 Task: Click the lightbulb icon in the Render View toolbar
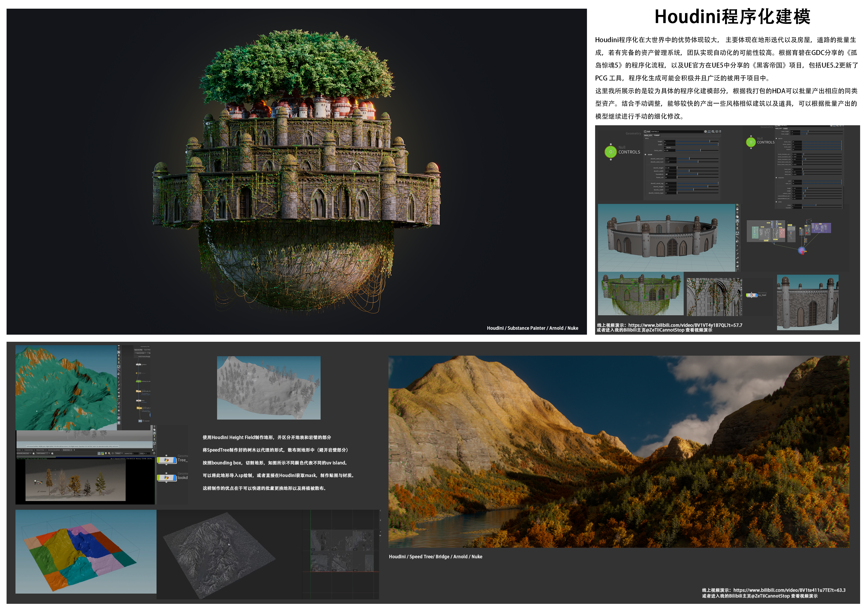tap(106, 453)
